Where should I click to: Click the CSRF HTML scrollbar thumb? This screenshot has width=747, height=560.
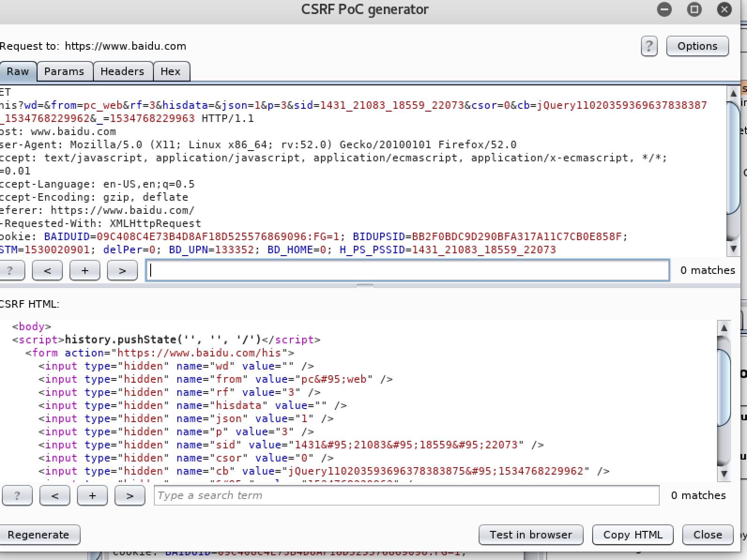[x=724, y=388]
